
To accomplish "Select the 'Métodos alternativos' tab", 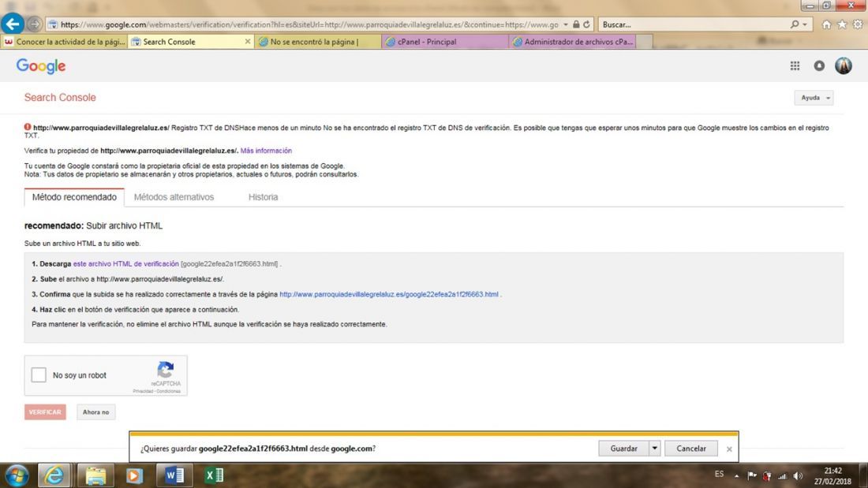I will point(174,197).
